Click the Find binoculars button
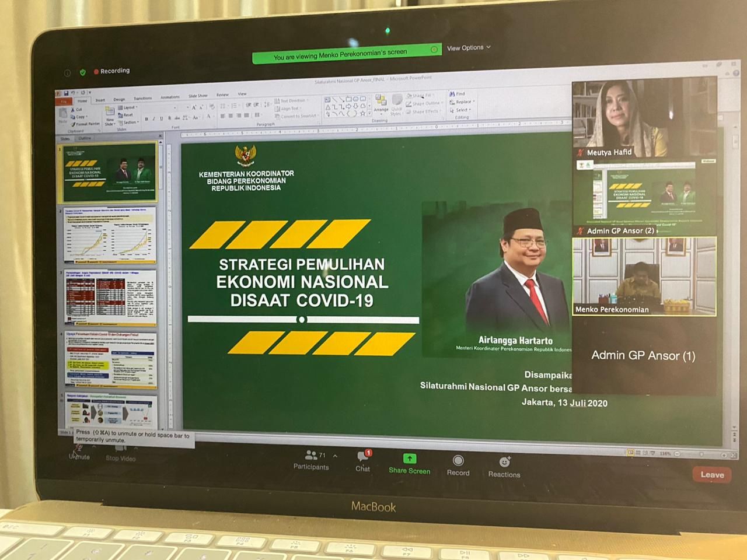 pyautogui.click(x=458, y=93)
